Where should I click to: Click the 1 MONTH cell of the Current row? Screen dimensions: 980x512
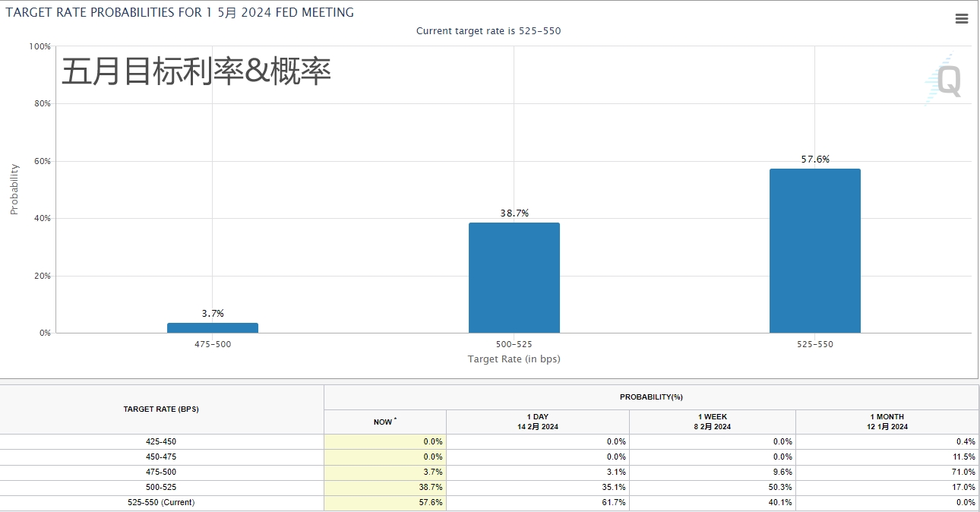pyautogui.click(x=887, y=503)
